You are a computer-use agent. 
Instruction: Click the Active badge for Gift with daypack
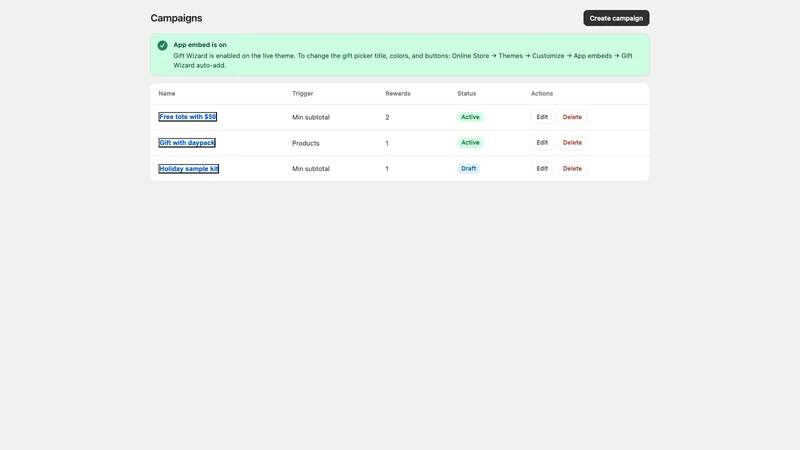pos(470,142)
